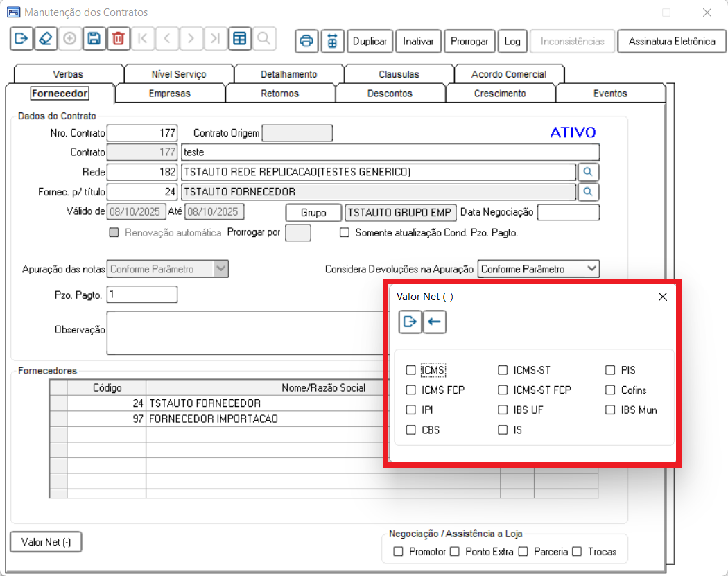This screenshot has height=576, width=728.
Task: Close the Valor Net (-) popup
Action: pos(663,297)
